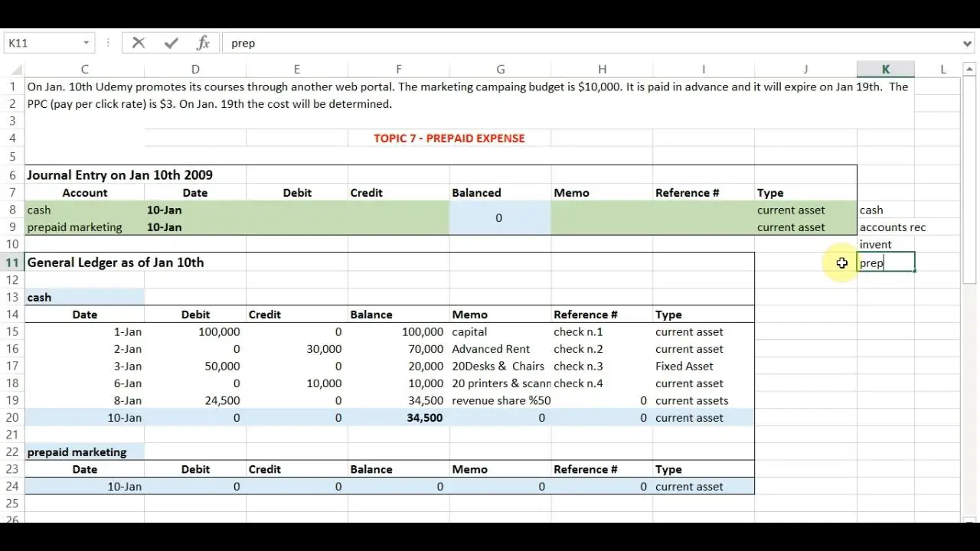Select the 70,000 balance on 2-Jan
The width and height of the screenshot is (980, 551).
point(398,349)
